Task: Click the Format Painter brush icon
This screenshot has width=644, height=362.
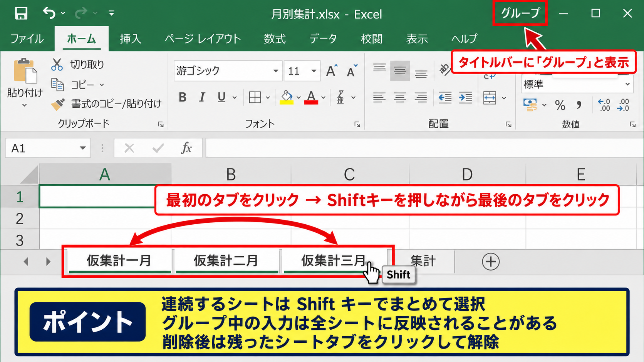Action: 58,104
